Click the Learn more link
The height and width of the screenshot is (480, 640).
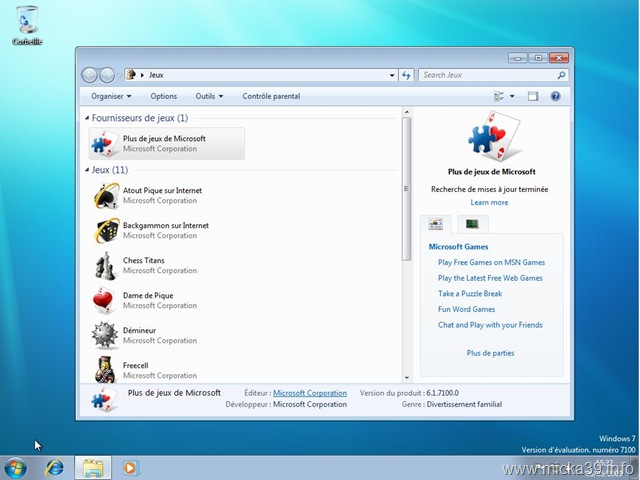coord(489,202)
